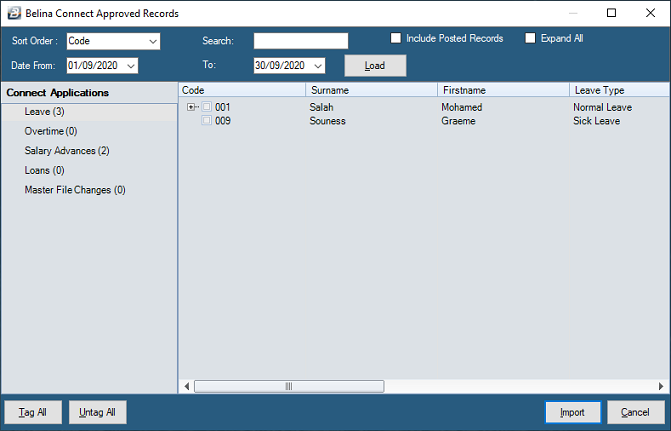
Task: Click the surname Salah
Action: tap(321, 107)
